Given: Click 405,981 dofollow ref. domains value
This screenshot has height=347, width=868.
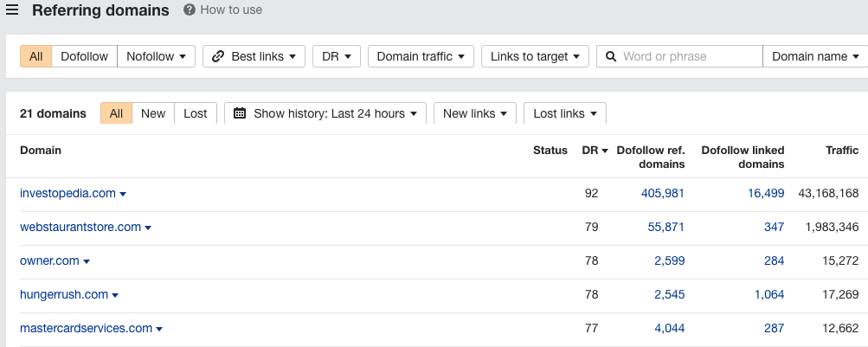Looking at the screenshot, I should 663,193.
